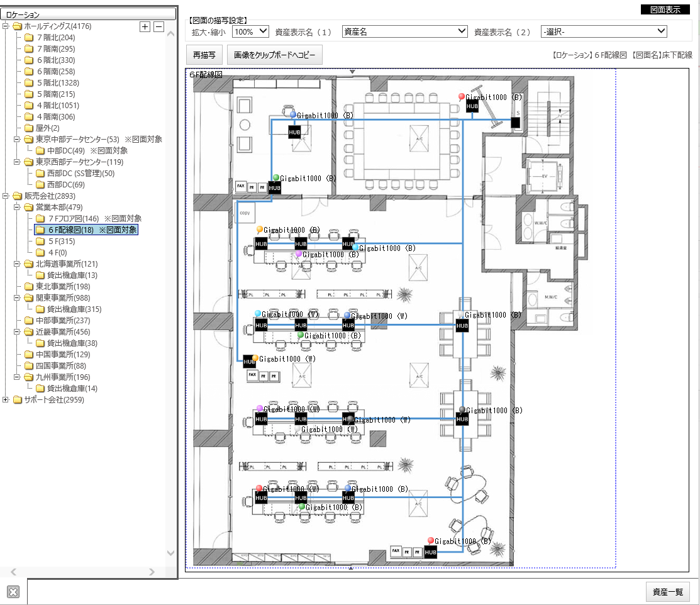This screenshot has width=700, height=605.
Task: Open the 資産一覧 asset list button
Action: [x=668, y=592]
